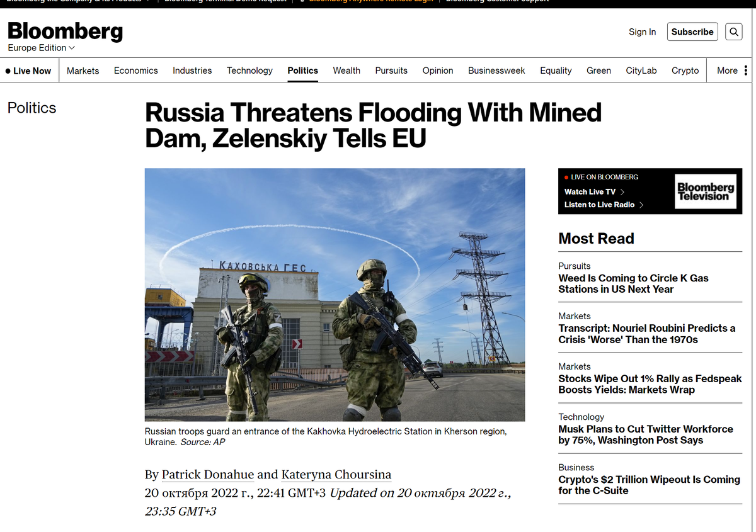Click the Business label above Crypto story

576,467
